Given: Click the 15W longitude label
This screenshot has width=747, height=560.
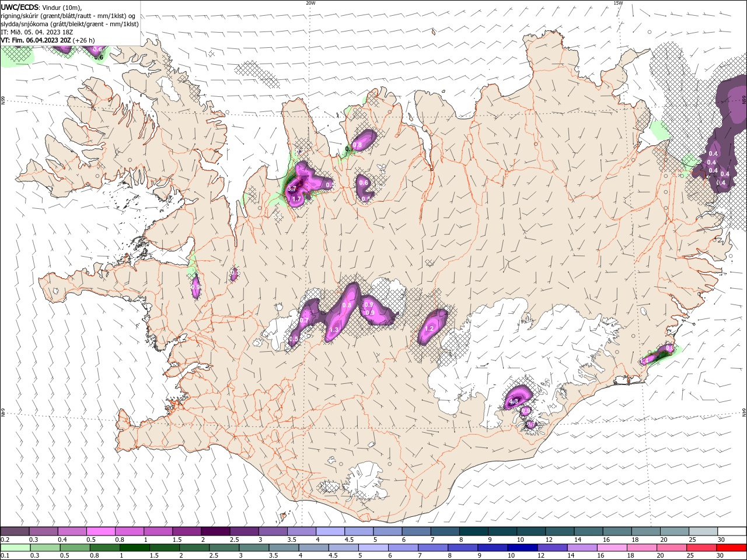Looking at the screenshot, I should [x=618, y=3].
